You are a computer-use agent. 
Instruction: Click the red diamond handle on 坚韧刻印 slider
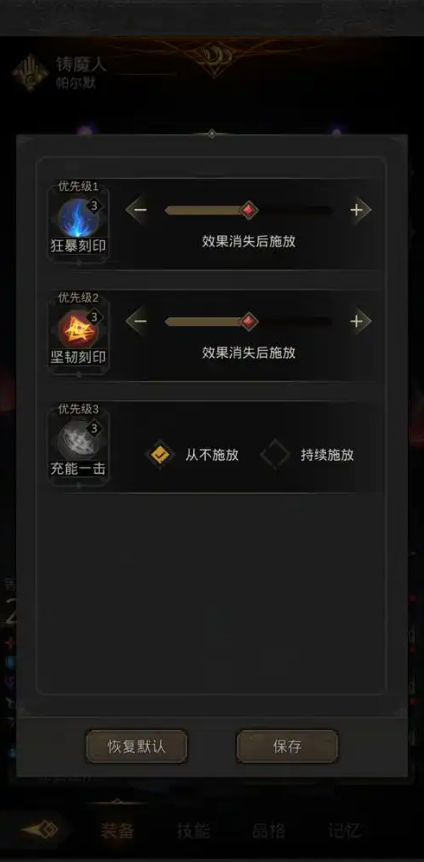click(x=249, y=321)
